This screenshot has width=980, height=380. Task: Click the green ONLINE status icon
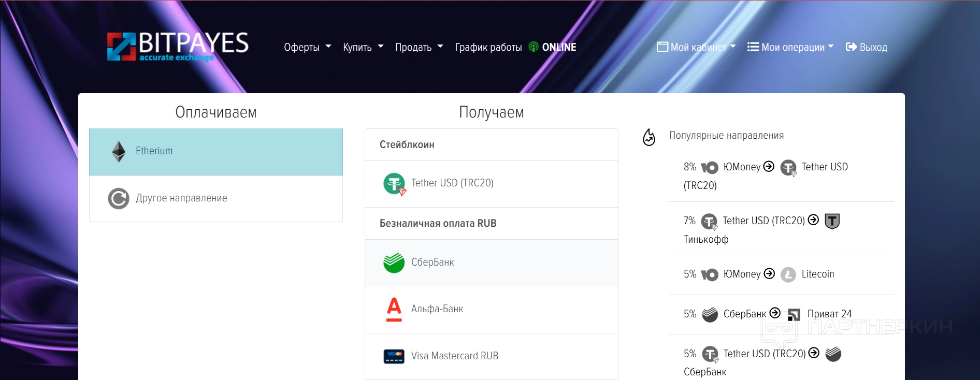pos(534,47)
